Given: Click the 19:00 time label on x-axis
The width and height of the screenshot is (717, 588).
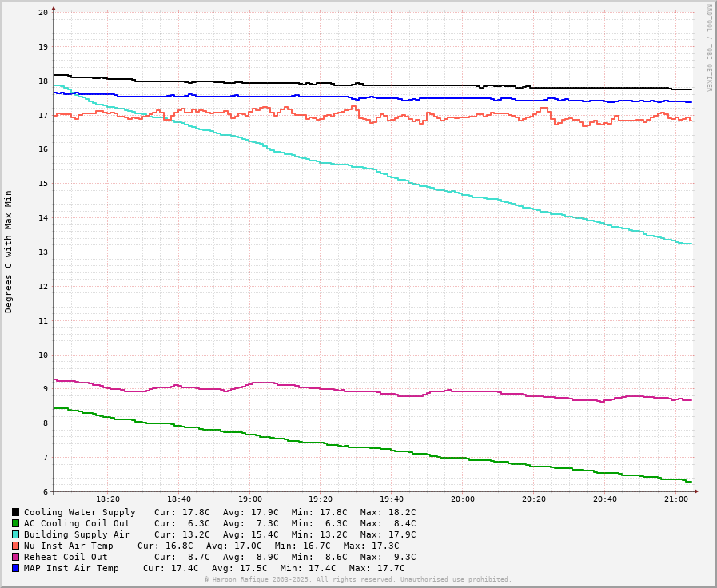Looking at the screenshot, I should pos(249,499).
